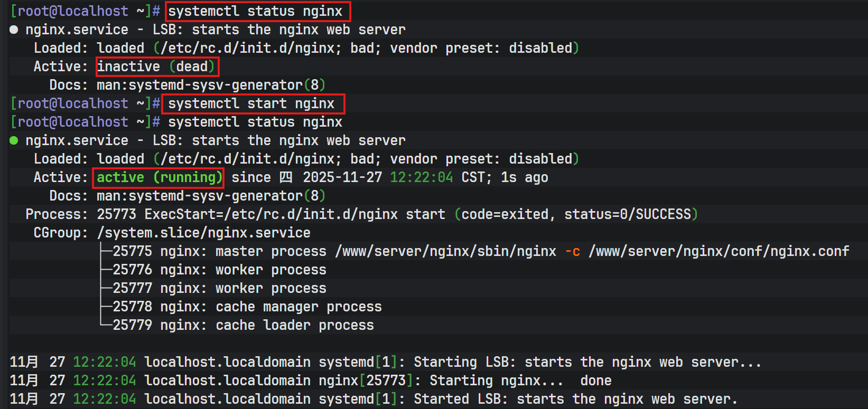Click the green status dot before nginx.service
868x409 pixels.
click(x=14, y=140)
